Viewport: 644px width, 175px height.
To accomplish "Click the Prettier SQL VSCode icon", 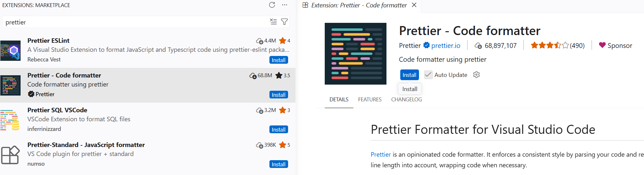I will 10,120.
